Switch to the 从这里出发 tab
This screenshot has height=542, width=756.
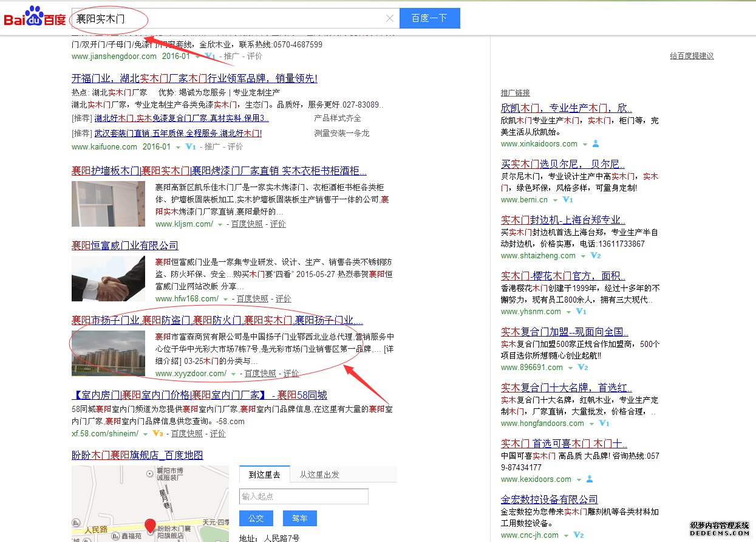click(319, 475)
